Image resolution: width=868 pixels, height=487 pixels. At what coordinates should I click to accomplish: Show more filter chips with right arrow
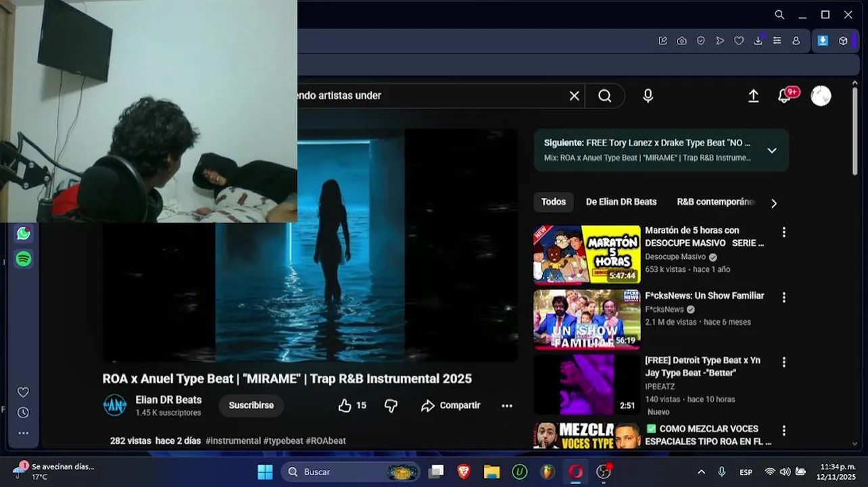coord(773,203)
